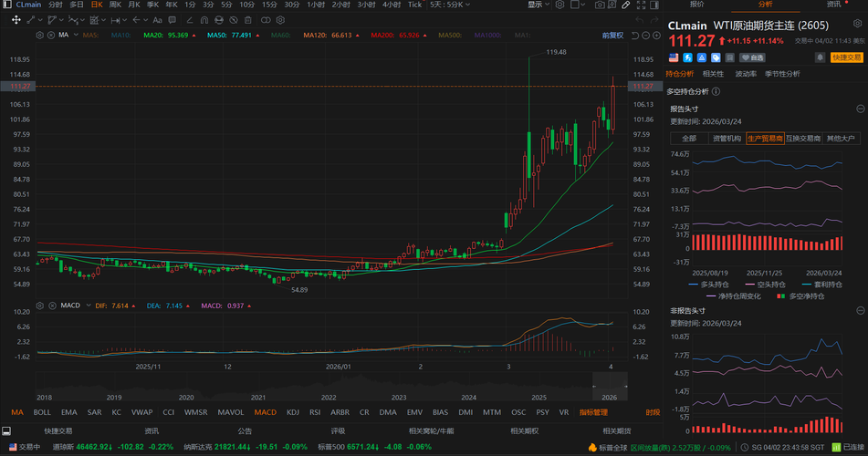The height and width of the screenshot is (456, 868).
Task: Open the MACD indicator type dropdown
Action: coord(88,306)
